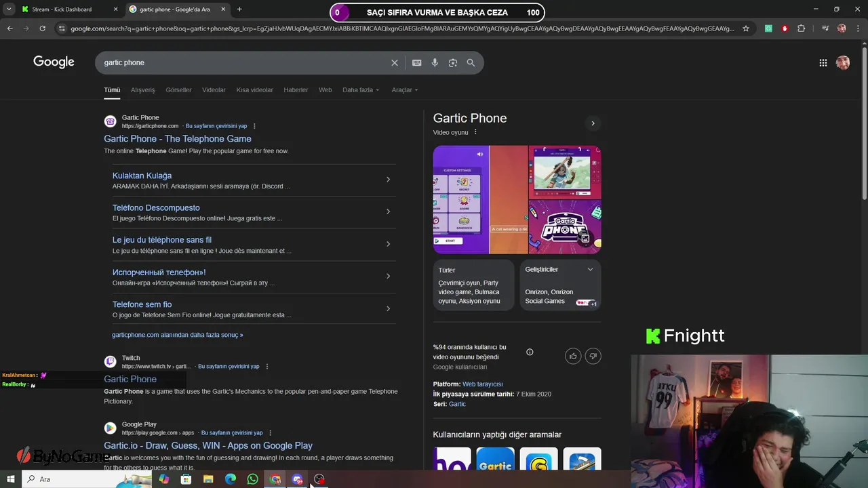Viewport: 868px width, 488px height.
Task: Click the thumbs up rating button
Action: pyautogui.click(x=573, y=356)
